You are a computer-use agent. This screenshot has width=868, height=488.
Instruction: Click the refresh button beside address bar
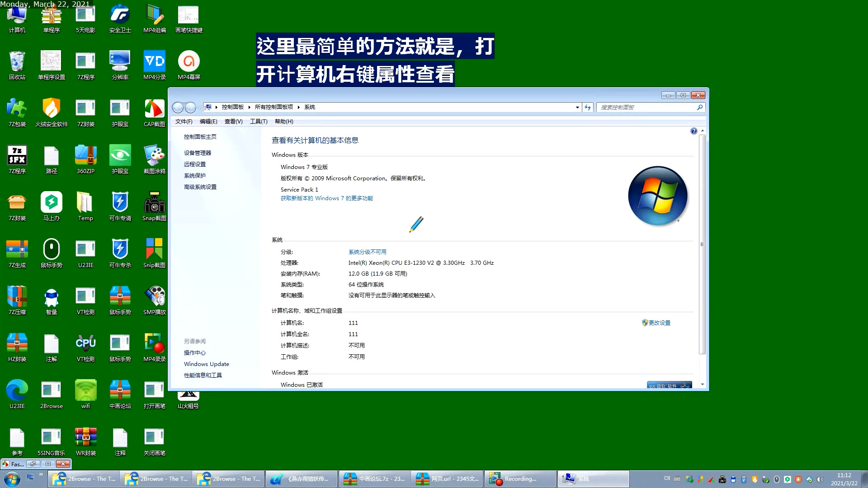point(588,107)
